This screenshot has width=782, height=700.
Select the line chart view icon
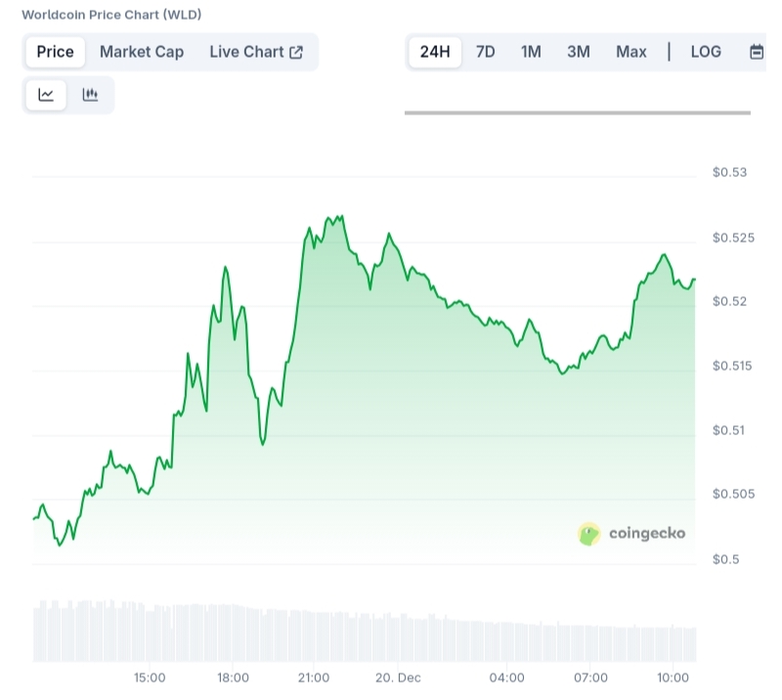pos(46,95)
